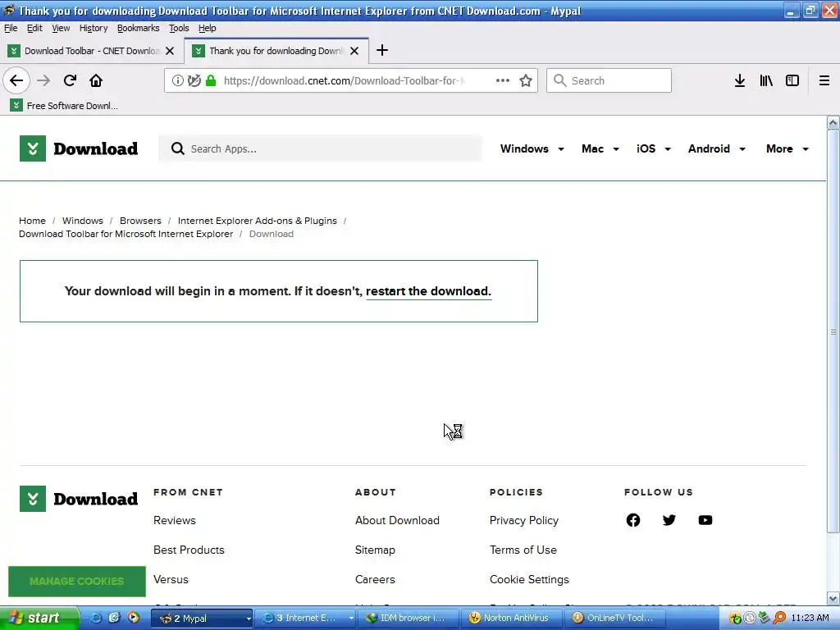
Task: Open the library bookshelf icon
Action: coord(766,80)
